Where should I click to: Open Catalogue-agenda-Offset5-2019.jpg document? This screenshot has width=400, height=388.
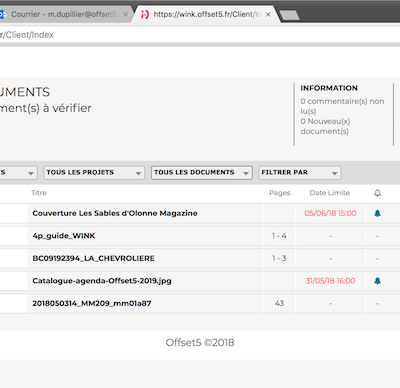[x=102, y=281]
